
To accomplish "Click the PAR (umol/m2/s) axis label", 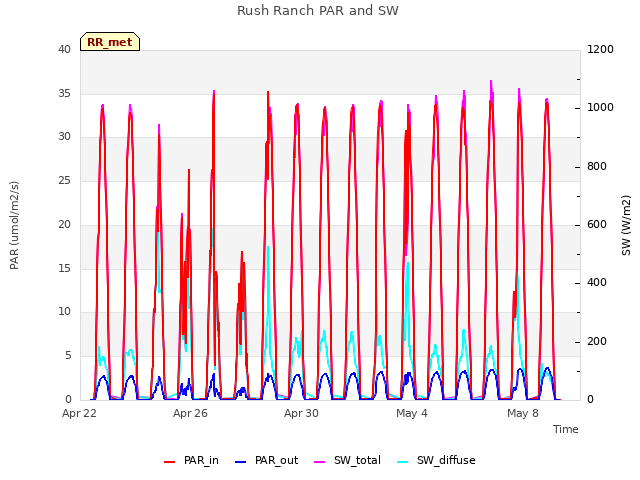I will click(x=14, y=225).
